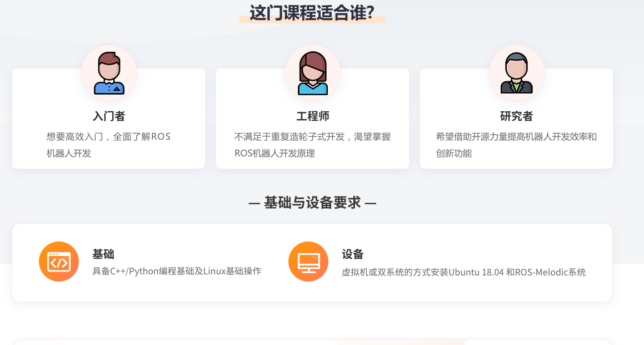Click the text 不满足于重复造轮子式开发
The image size is (644, 345).
[289, 136]
